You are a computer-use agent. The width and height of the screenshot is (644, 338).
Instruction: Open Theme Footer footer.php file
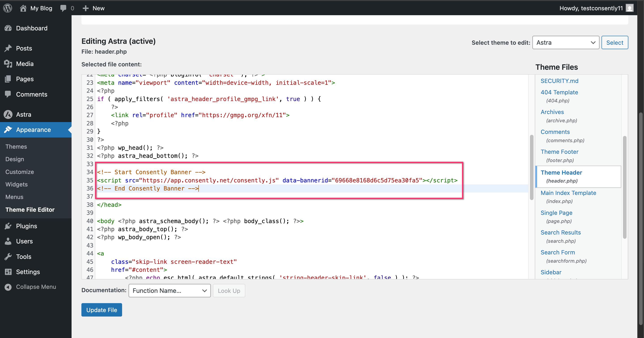[559, 152]
